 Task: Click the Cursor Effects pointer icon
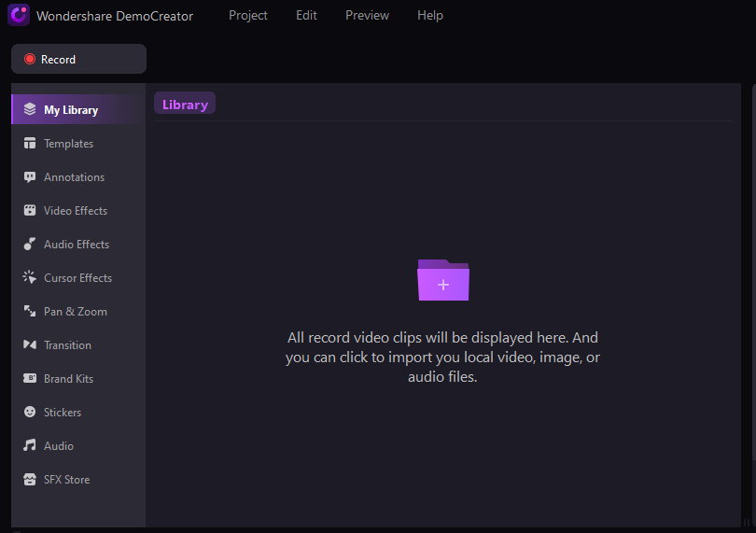(30, 277)
